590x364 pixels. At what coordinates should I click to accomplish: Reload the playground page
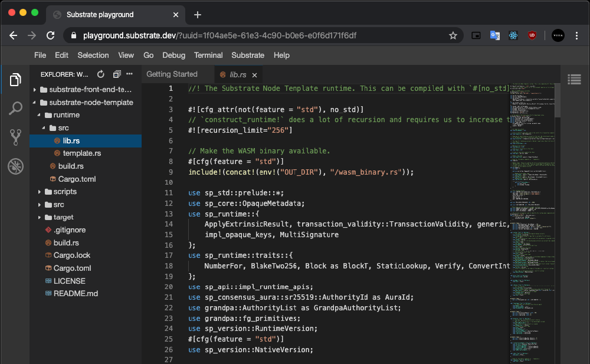click(50, 35)
